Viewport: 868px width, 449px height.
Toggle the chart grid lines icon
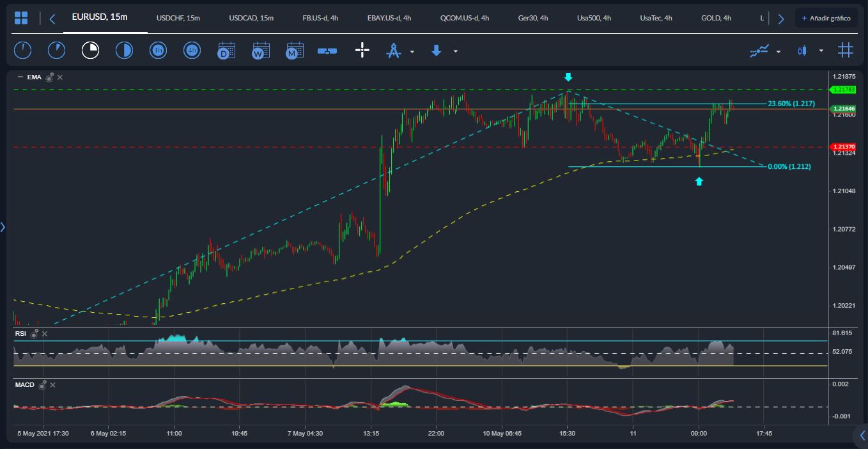pyautogui.click(x=846, y=51)
